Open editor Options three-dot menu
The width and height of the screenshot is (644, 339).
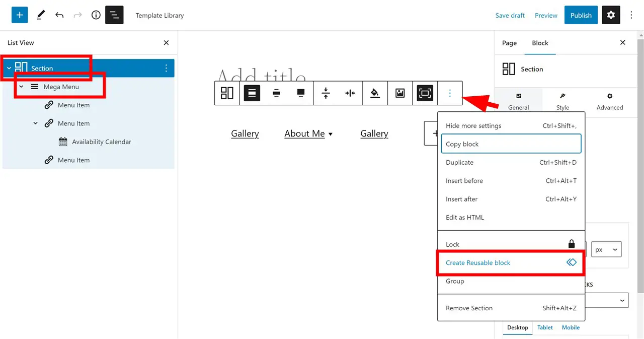(x=631, y=15)
